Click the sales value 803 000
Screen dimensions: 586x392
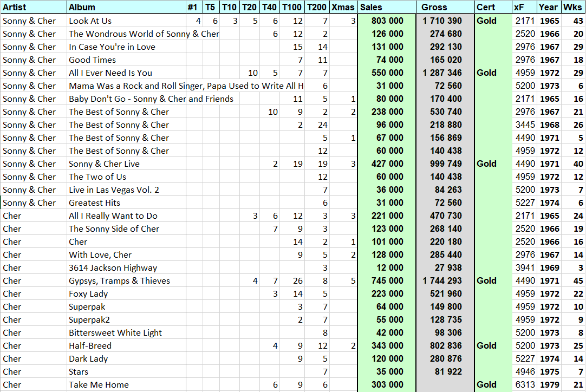(387, 21)
